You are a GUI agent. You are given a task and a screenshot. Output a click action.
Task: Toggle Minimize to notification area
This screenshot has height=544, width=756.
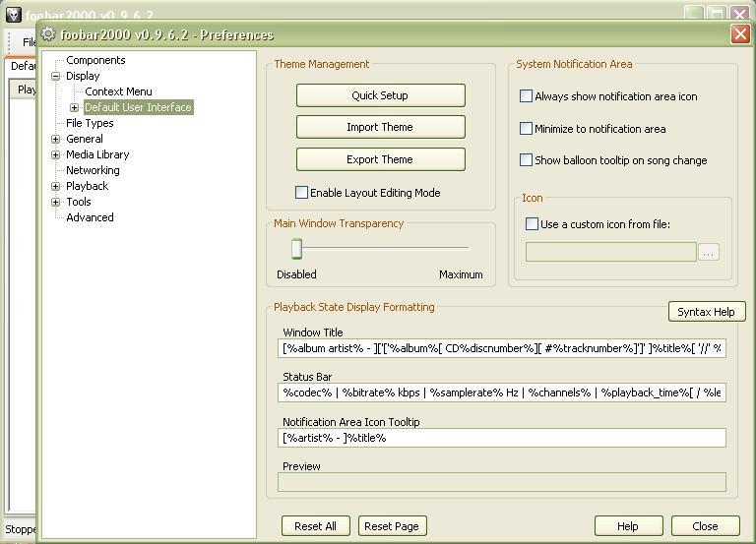pos(526,129)
